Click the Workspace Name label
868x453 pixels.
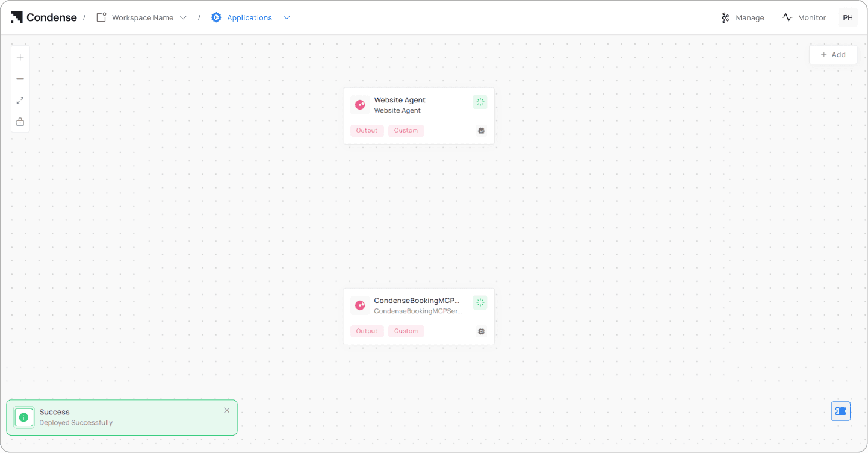(x=143, y=18)
